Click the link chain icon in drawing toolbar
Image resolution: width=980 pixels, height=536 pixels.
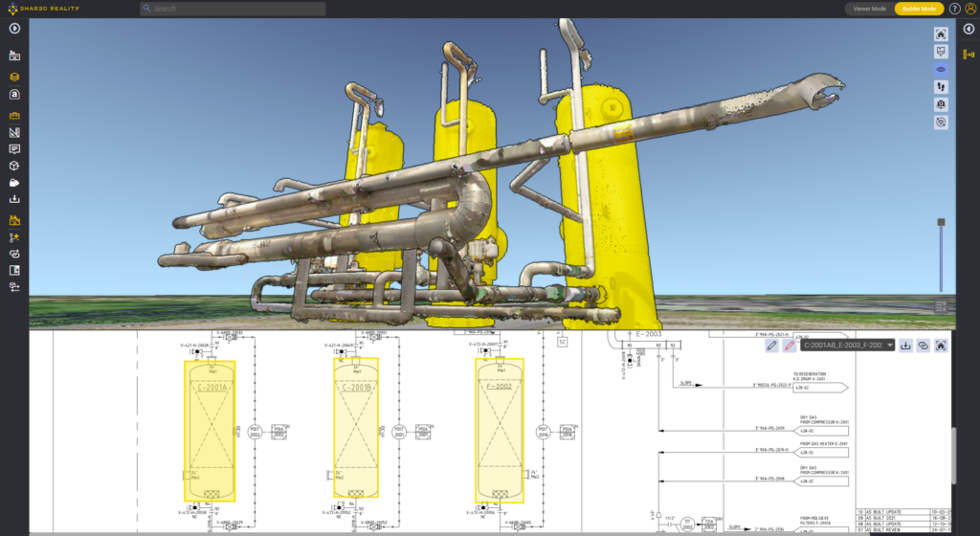(x=924, y=346)
